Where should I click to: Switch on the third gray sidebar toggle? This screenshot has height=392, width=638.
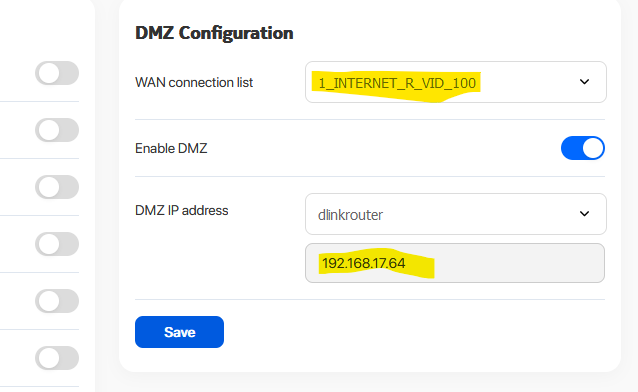(x=57, y=187)
